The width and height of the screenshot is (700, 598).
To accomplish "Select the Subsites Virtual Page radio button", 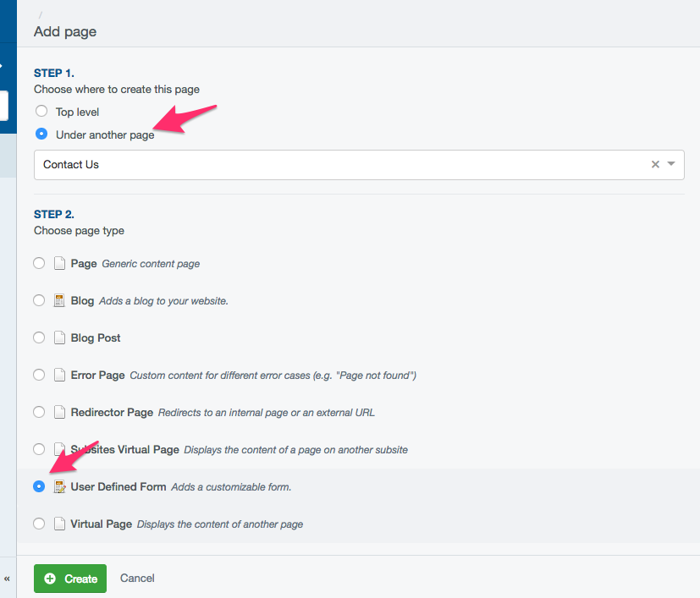I will click(39, 449).
